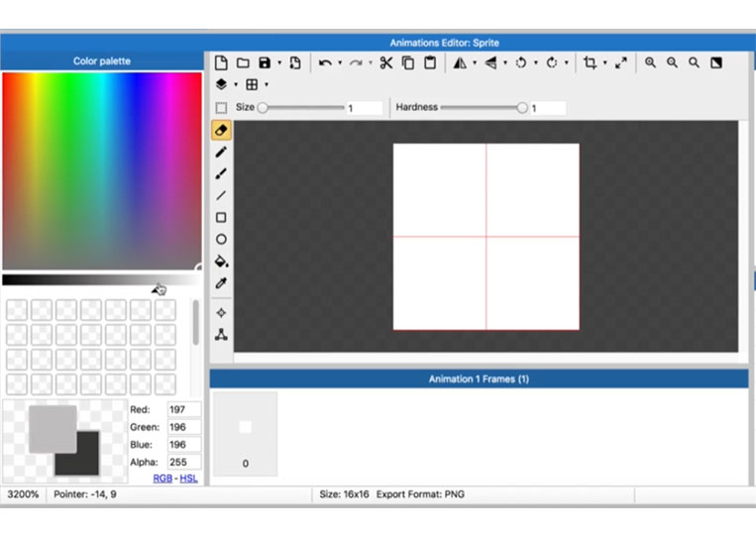Flip the image vertically

pos(490,62)
